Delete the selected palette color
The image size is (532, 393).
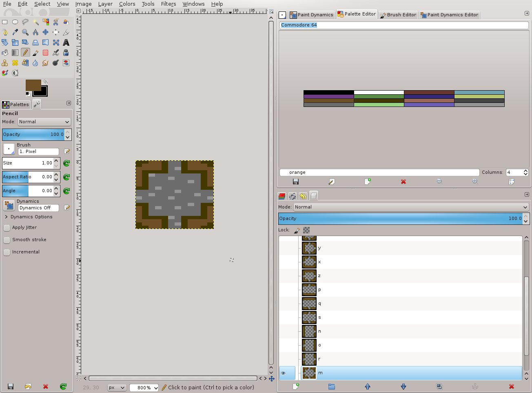tap(403, 182)
